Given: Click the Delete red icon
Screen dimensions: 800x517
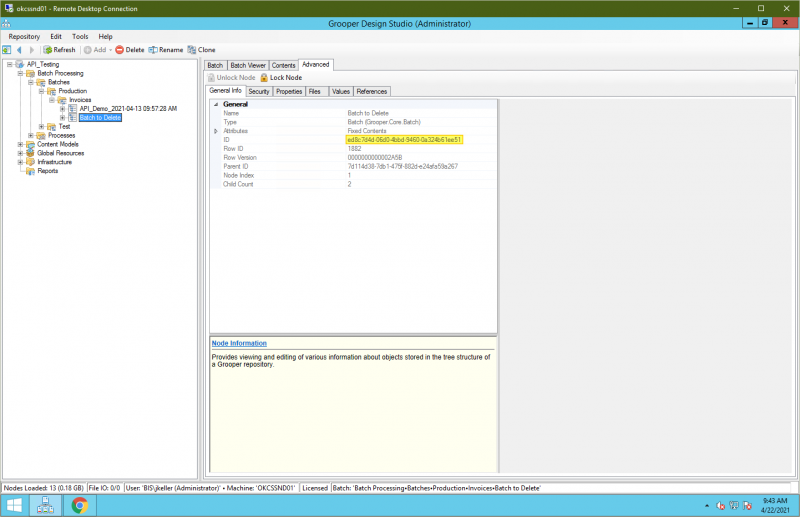Looking at the screenshot, I should tap(119, 50).
